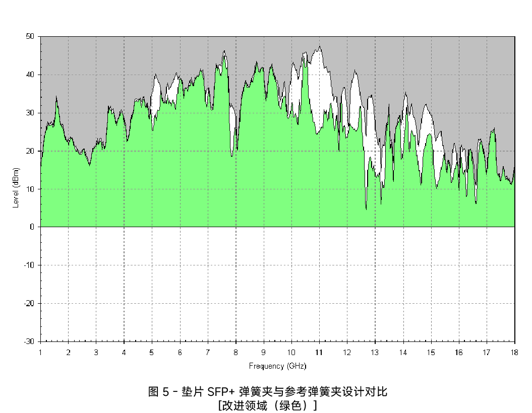
Task: Click the x-axis tick label 11
Action: [319, 353]
